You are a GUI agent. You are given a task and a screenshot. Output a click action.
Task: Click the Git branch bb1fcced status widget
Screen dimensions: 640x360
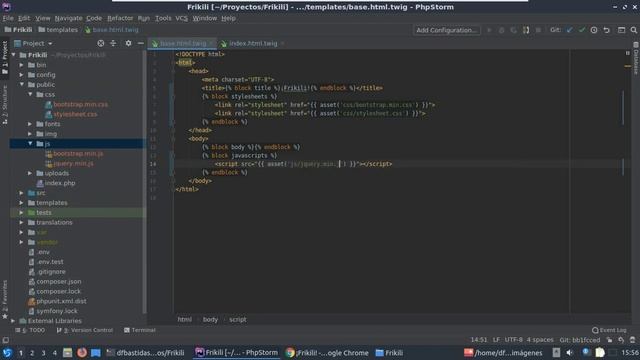pyautogui.click(x=580, y=340)
